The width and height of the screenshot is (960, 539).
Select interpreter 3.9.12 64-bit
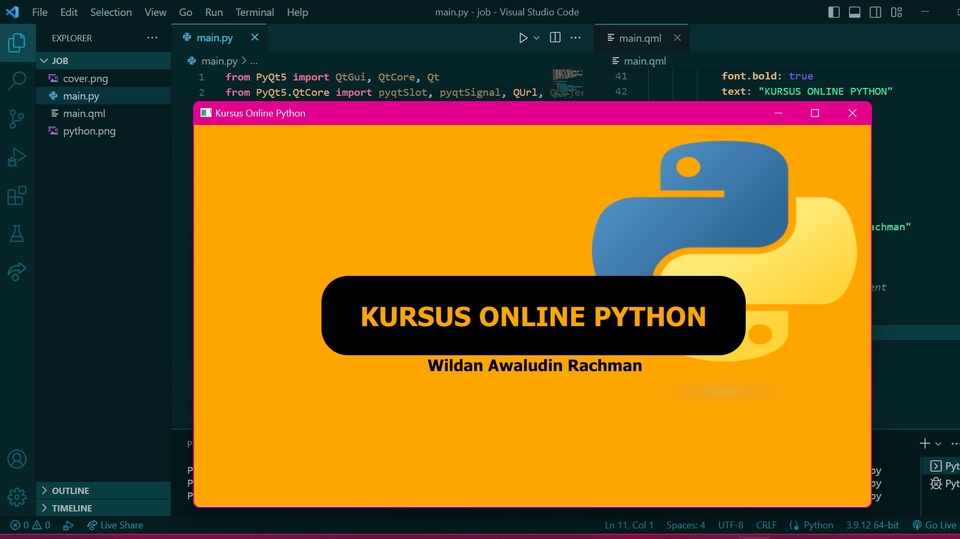pos(872,525)
